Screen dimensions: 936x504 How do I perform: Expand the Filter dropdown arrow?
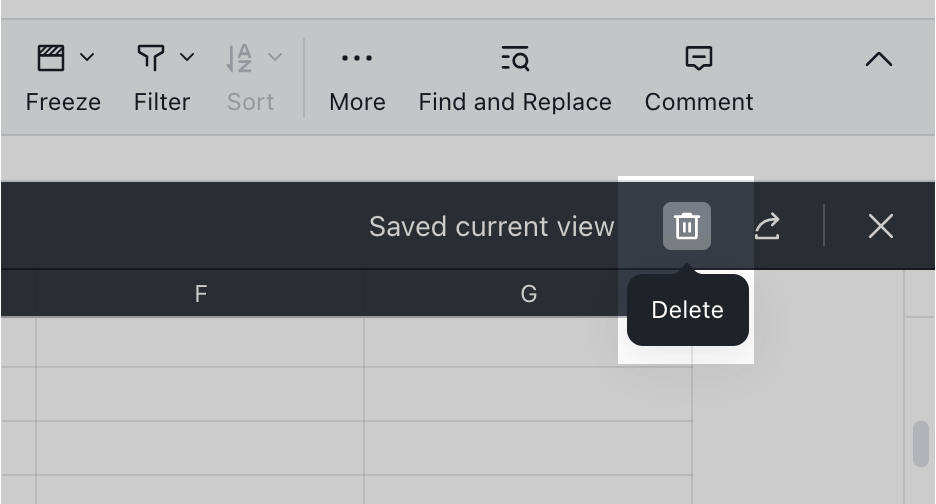point(187,58)
